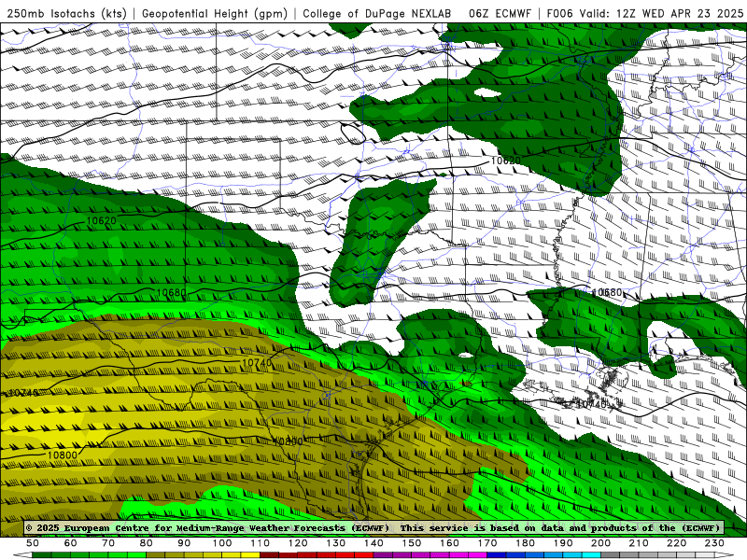Click the 10800 contour label nearest the map's edge

coord(63,455)
